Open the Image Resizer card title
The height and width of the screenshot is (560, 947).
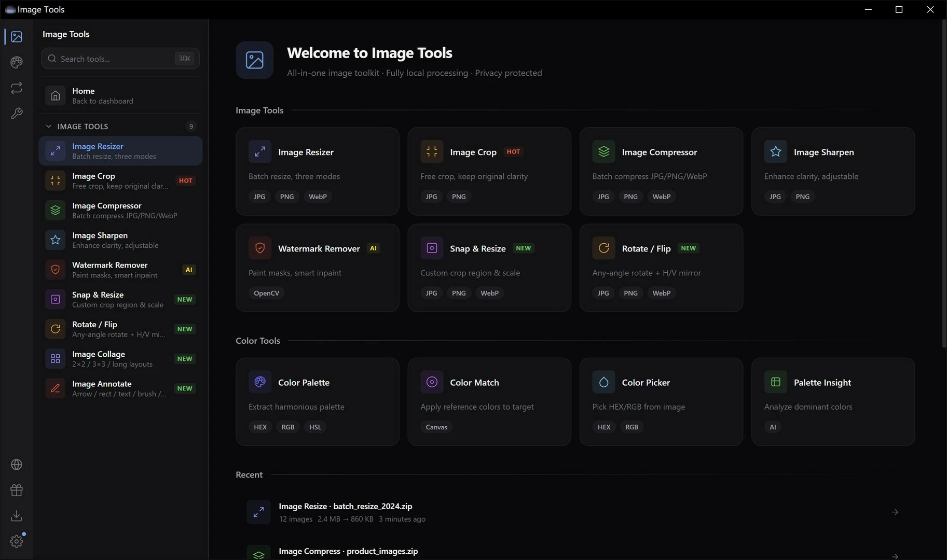coord(306,152)
